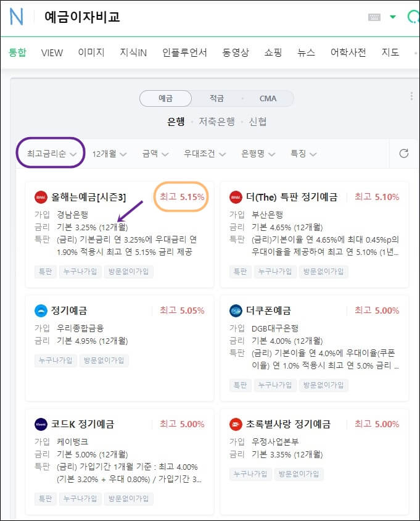The image size is (420, 521).
Task: Select the 신협 credit union filter
Action: 258,121
